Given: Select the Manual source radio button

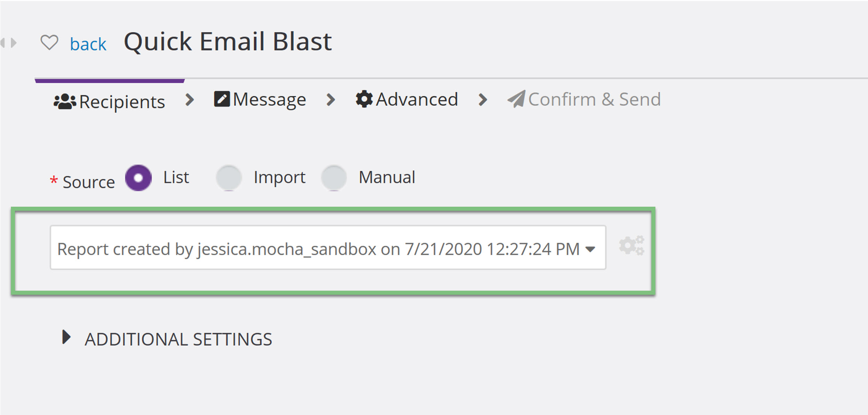Looking at the screenshot, I should (334, 178).
